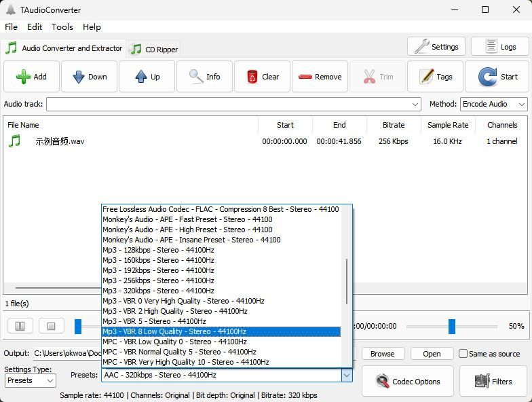Select Mp3 - 192kbps - Stereo preset
532x402 pixels.
221,270
